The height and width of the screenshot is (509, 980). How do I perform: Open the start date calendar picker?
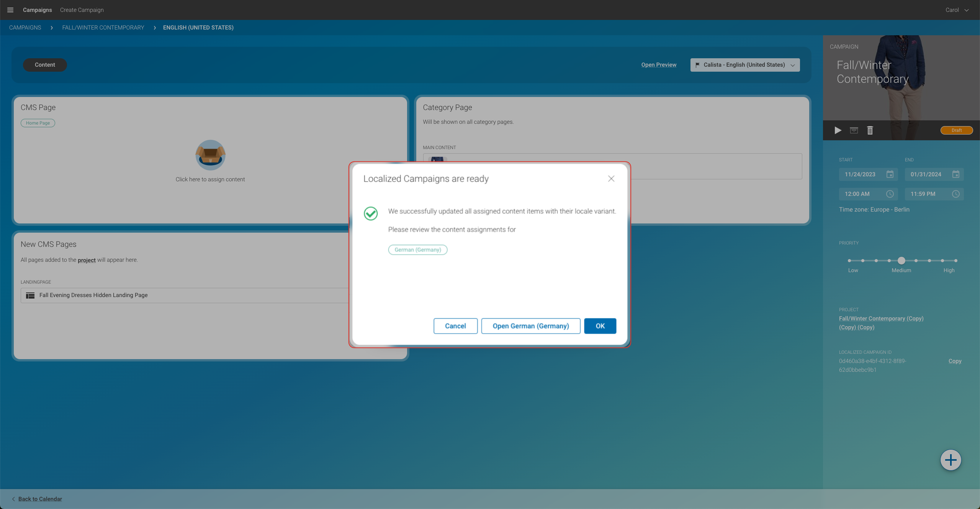tap(890, 174)
